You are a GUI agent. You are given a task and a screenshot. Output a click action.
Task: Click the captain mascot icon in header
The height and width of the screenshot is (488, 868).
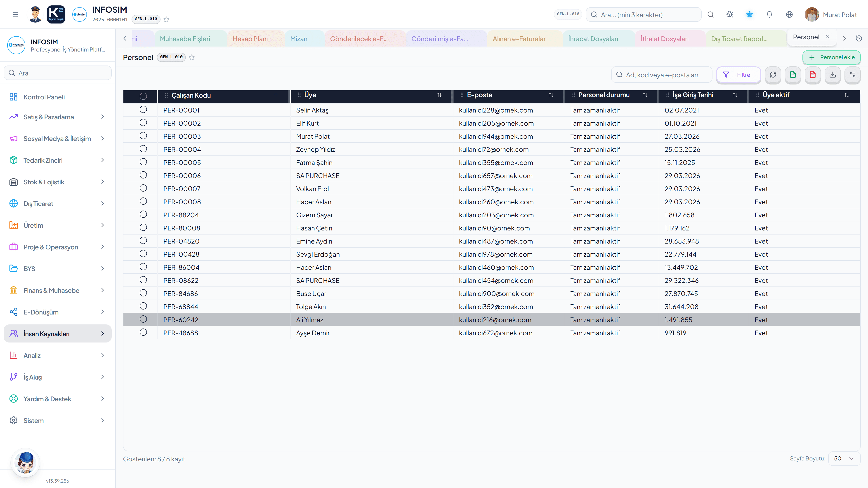(35, 14)
